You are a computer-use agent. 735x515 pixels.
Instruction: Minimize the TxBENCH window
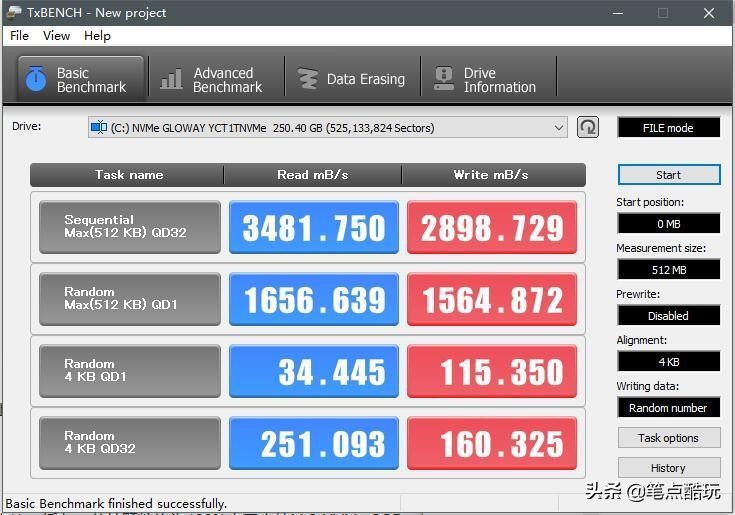point(618,13)
